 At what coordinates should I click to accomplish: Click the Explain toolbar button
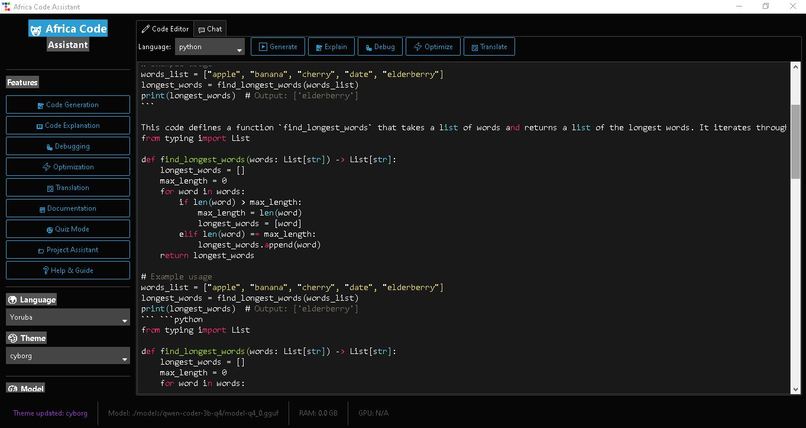(331, 47)
